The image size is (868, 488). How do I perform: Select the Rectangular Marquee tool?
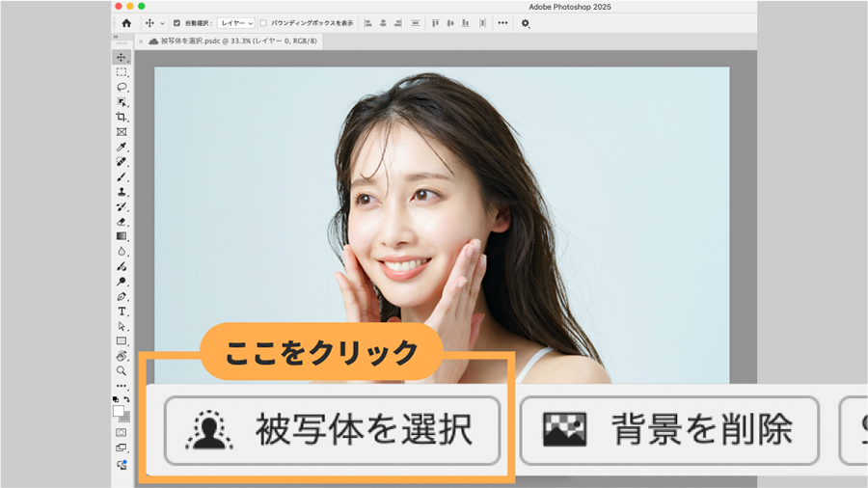click(x=122, y=72)
